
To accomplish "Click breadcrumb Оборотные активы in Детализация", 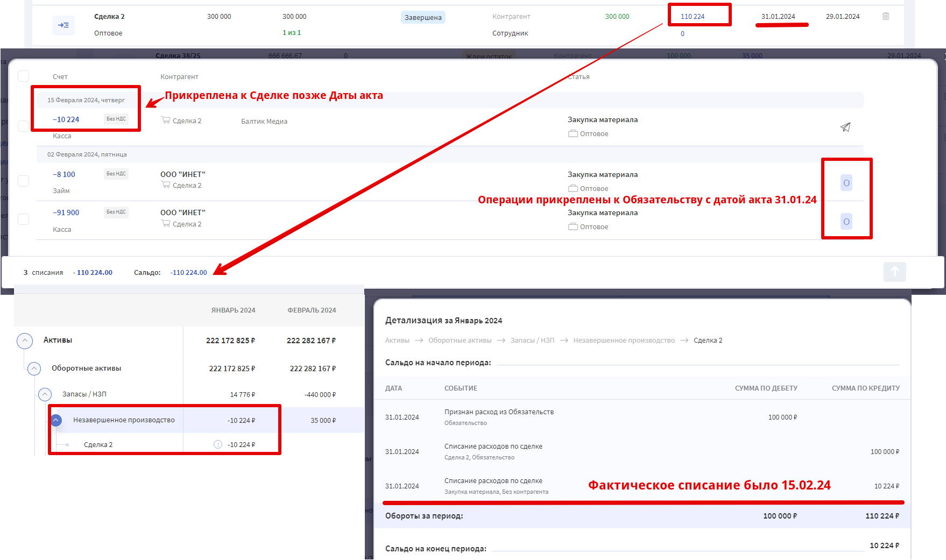I will [x=460, y=340].
